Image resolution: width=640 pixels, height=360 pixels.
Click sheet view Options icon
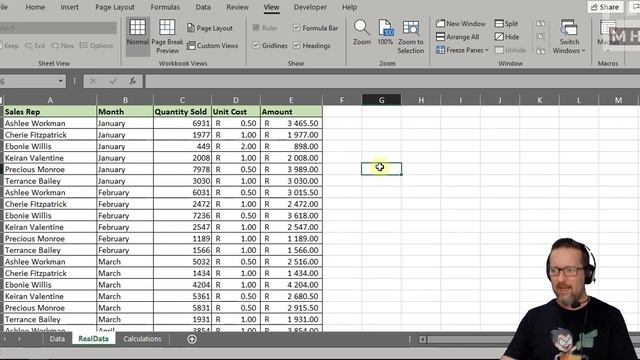click(x=96, y=46)
